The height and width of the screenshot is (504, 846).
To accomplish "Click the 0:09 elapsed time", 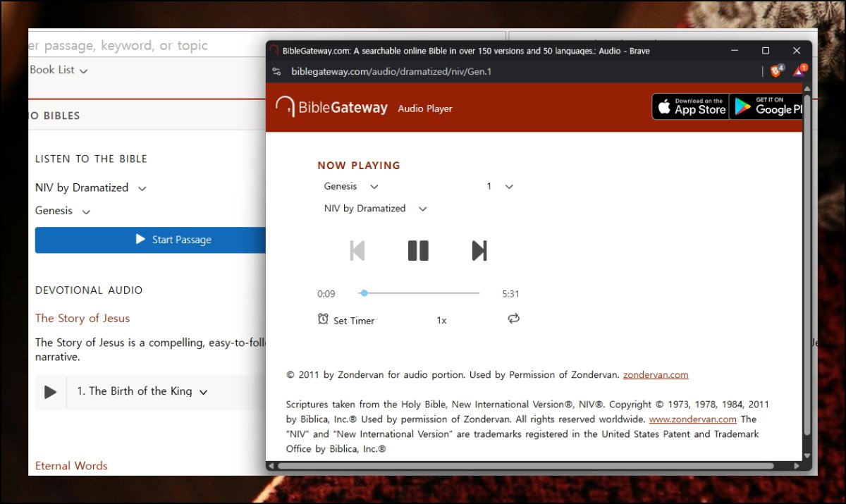I will tap(326, 294).
